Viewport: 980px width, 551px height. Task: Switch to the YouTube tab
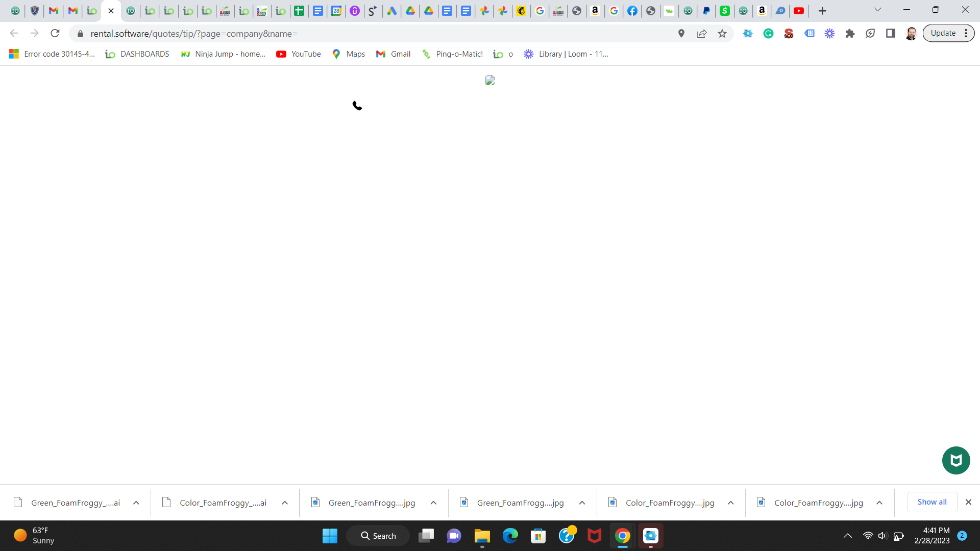click(x=799, y=11)
